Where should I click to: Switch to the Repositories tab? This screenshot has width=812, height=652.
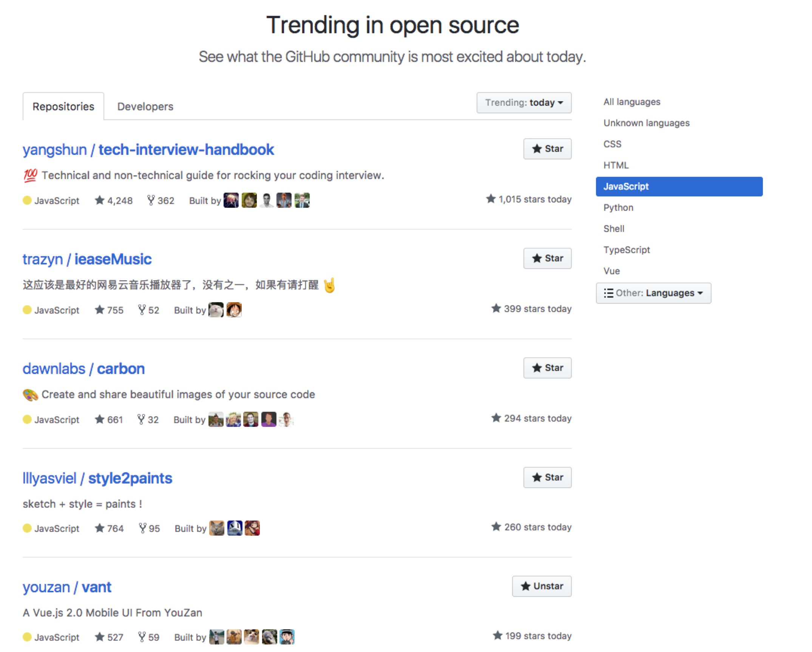pos(63,107)
